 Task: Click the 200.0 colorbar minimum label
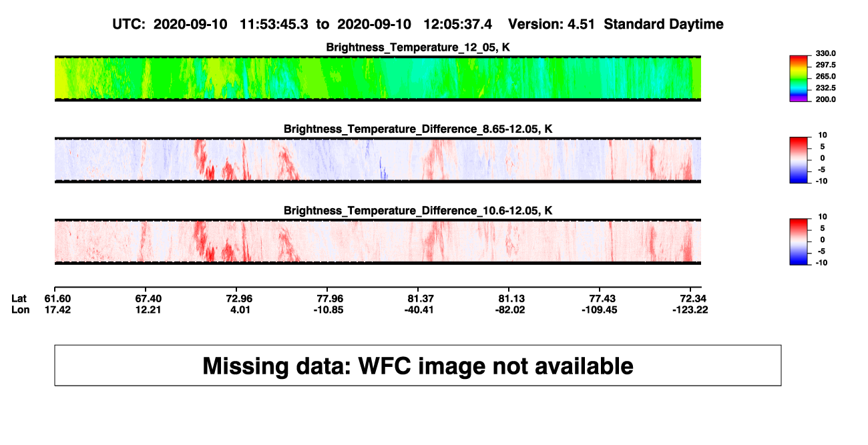(827, 99)
